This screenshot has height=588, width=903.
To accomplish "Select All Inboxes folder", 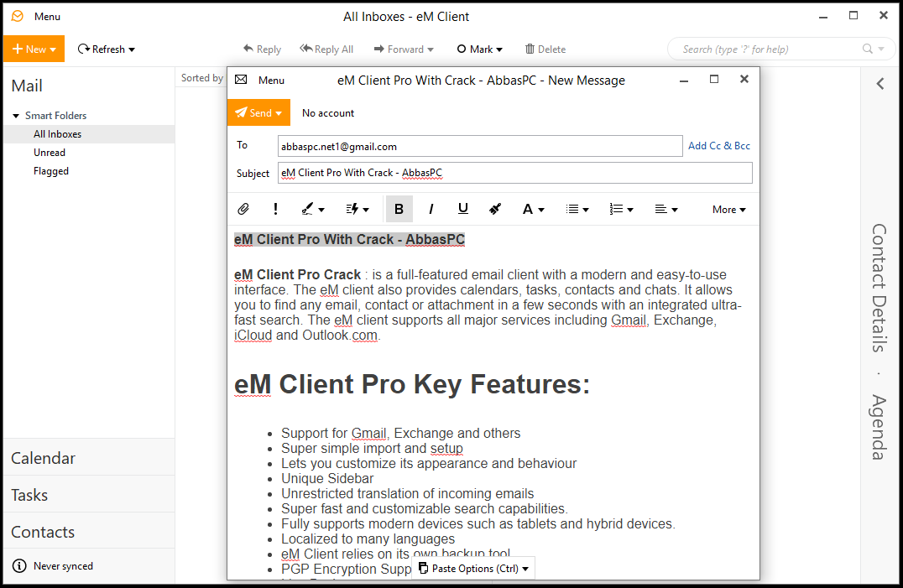I will (89, 134).
